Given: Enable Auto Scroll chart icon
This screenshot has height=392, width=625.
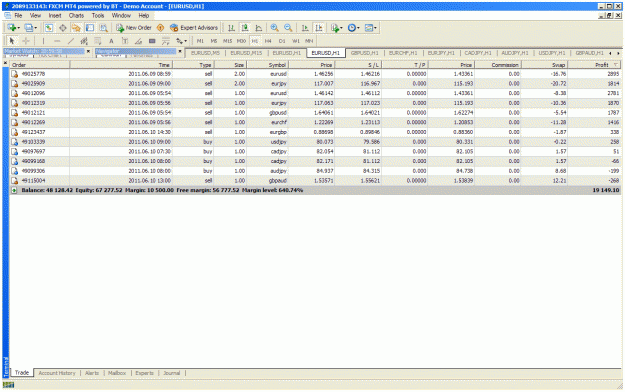Looking at the screenshot, I should click(x=305, y=28).
